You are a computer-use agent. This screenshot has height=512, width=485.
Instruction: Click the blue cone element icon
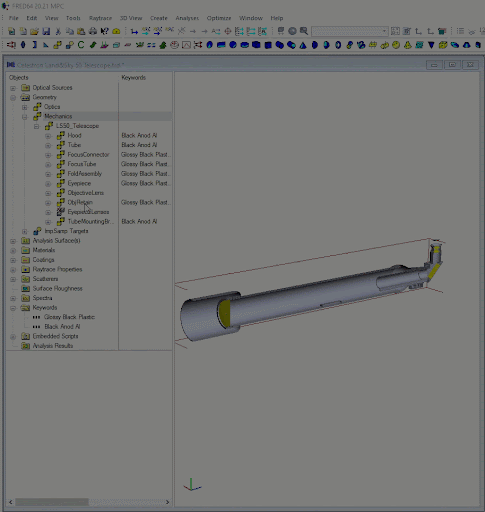coord(303,45)
